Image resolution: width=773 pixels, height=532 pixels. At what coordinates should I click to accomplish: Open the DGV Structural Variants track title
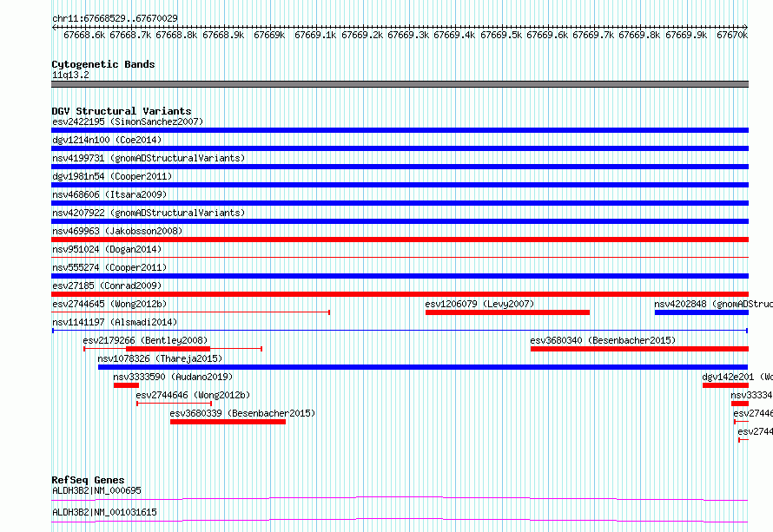pyautogui.click(x=122, y=111)
